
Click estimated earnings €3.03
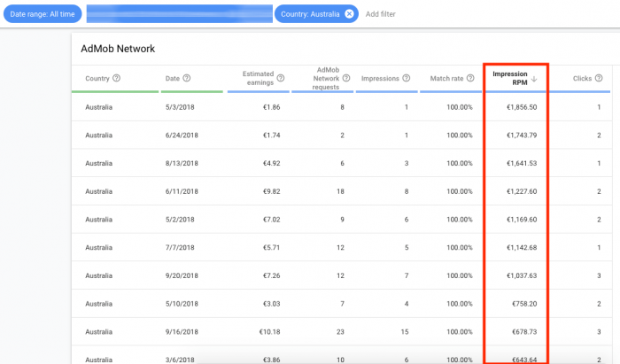click(271, 304)
